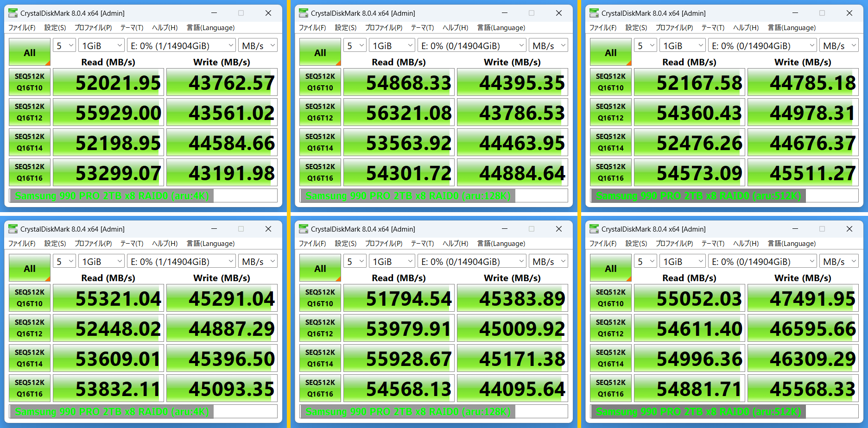Click CrystalDiskMark title icon in top aru:128K window
868x428 pixels.
pos(304,13)
